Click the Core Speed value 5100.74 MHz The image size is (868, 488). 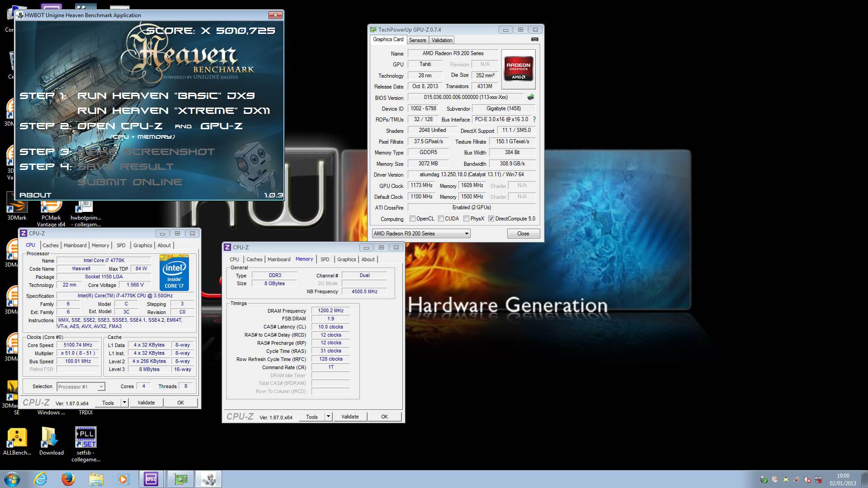78,345
